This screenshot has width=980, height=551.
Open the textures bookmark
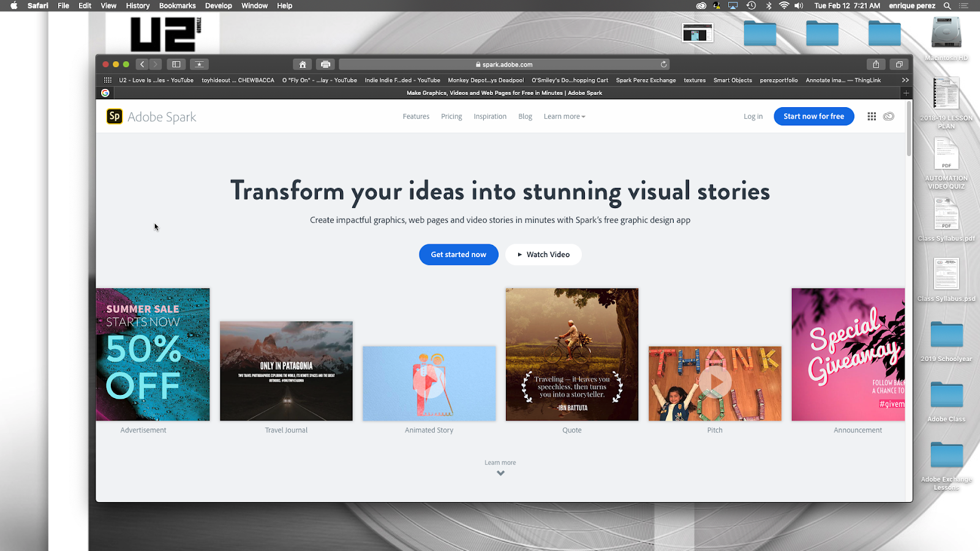695,80
